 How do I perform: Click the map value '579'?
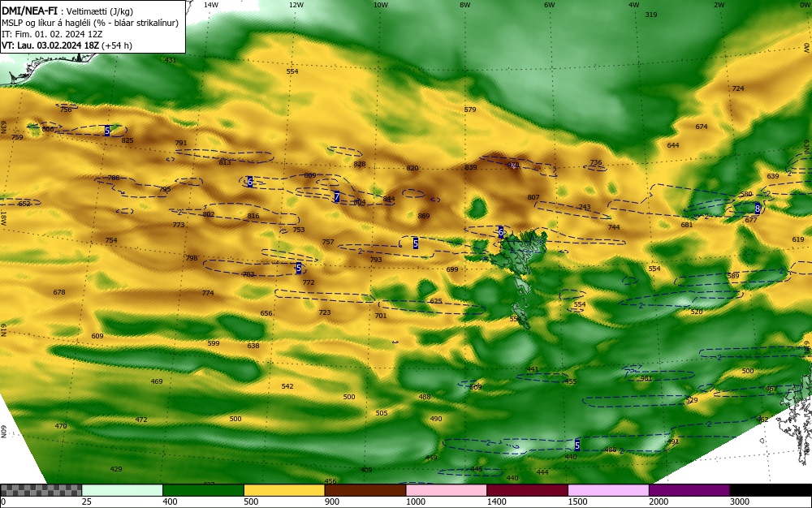point(469,110)
